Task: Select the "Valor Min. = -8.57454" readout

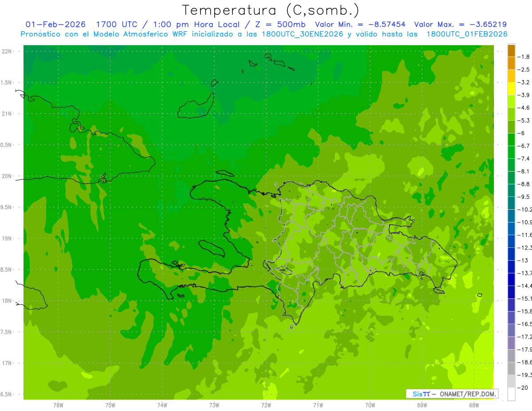Action: (x=361, y=24)
